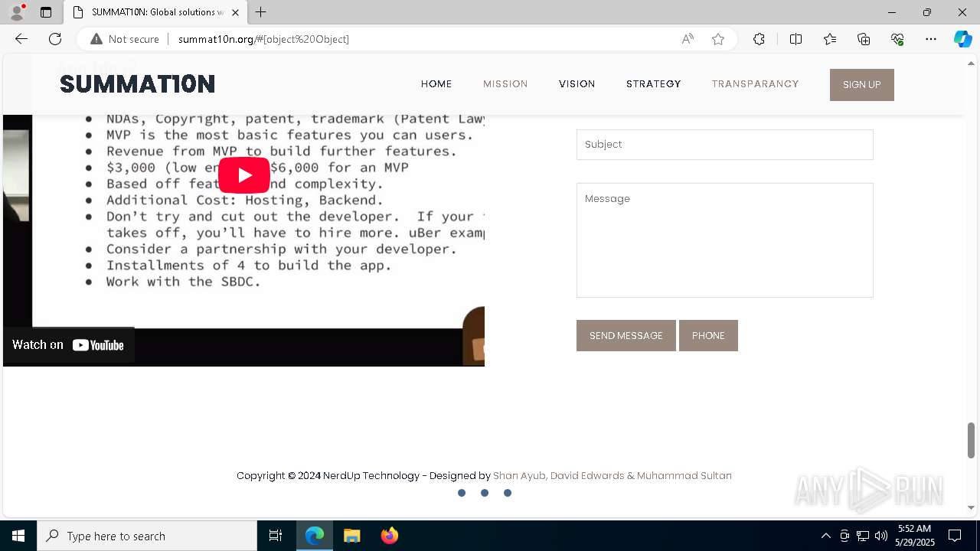The image size is (980, 551).
Task: Open the designer credits link in footer
Action: (x=612, y=475)
